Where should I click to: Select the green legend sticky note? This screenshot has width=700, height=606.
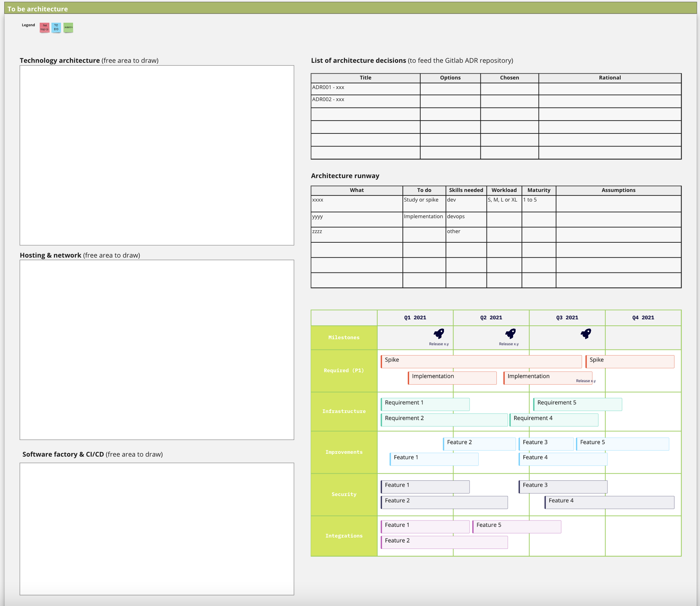pos(68,27)
